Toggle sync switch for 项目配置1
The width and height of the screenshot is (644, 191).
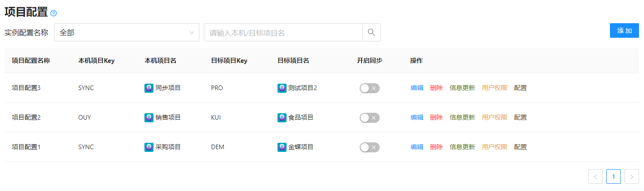369,147
